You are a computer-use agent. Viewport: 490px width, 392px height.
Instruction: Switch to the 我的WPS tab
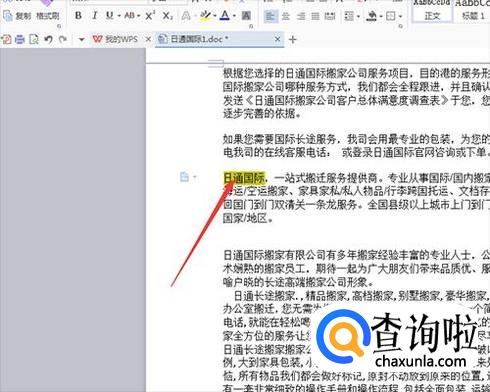pyautogui.click(x=115, y=39)
